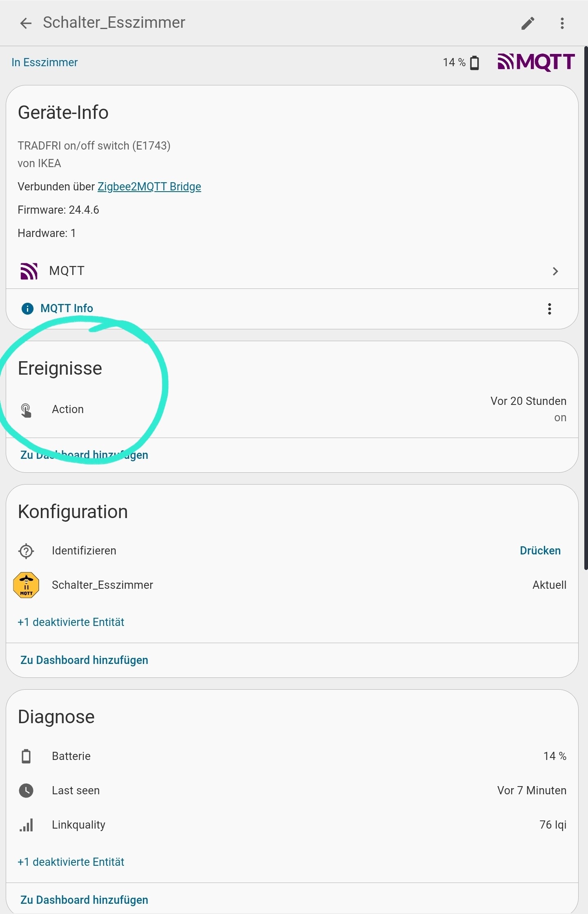Open three-dot menu beside MQTT Info
The width and height of the screenshot is (588, 914).
(x=550, y=309)
